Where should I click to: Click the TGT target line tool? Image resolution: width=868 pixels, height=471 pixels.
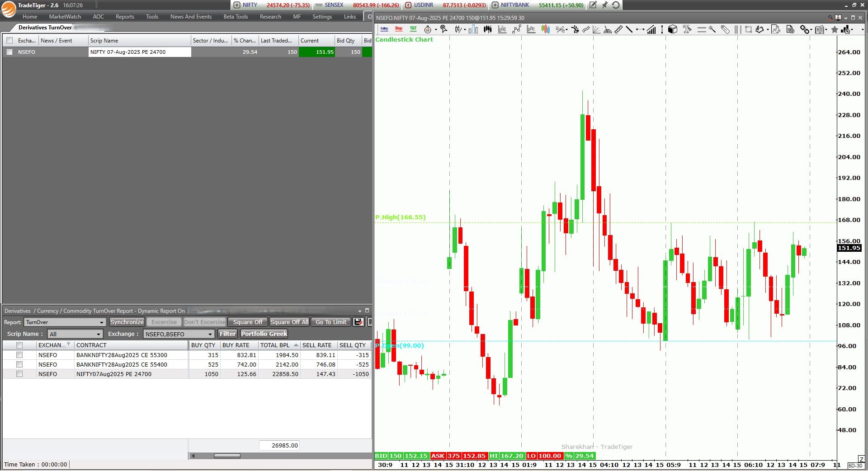click(x=413, y=29)
